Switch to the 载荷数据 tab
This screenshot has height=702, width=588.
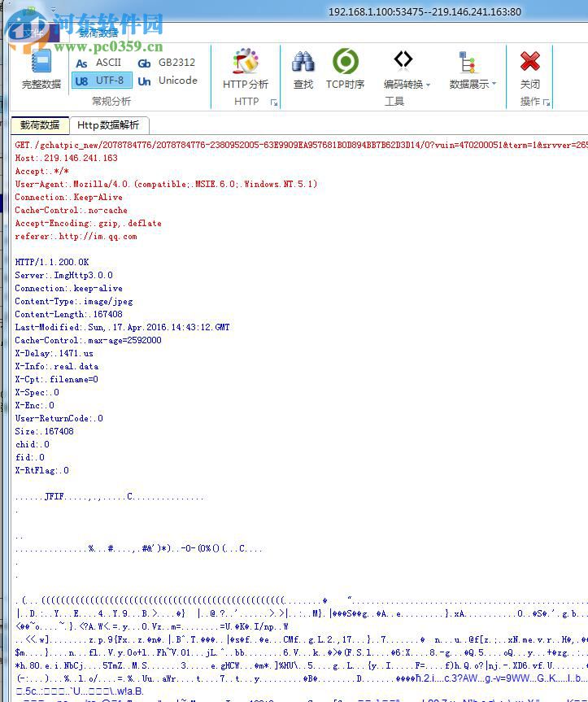coord(40,125)
